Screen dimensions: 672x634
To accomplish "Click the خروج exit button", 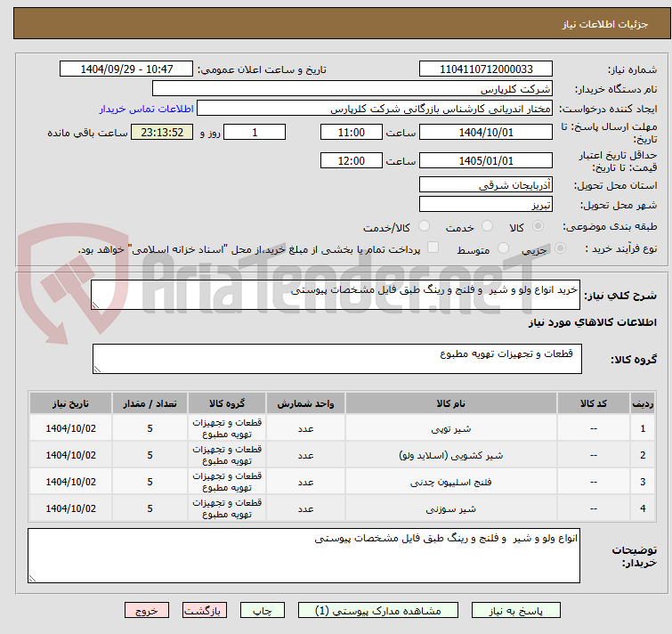I will pyautogui.click(x=147, y=611).
